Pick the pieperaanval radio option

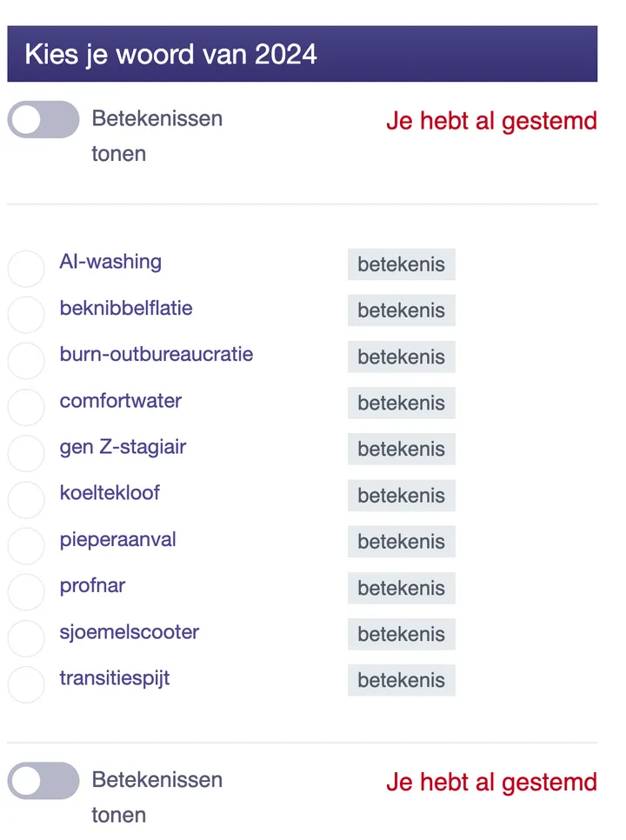[x=26, y=545]
